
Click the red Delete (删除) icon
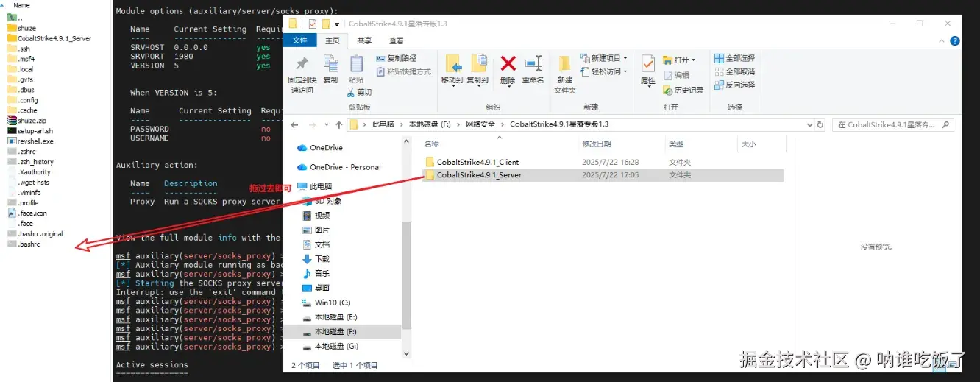point(508,64)
